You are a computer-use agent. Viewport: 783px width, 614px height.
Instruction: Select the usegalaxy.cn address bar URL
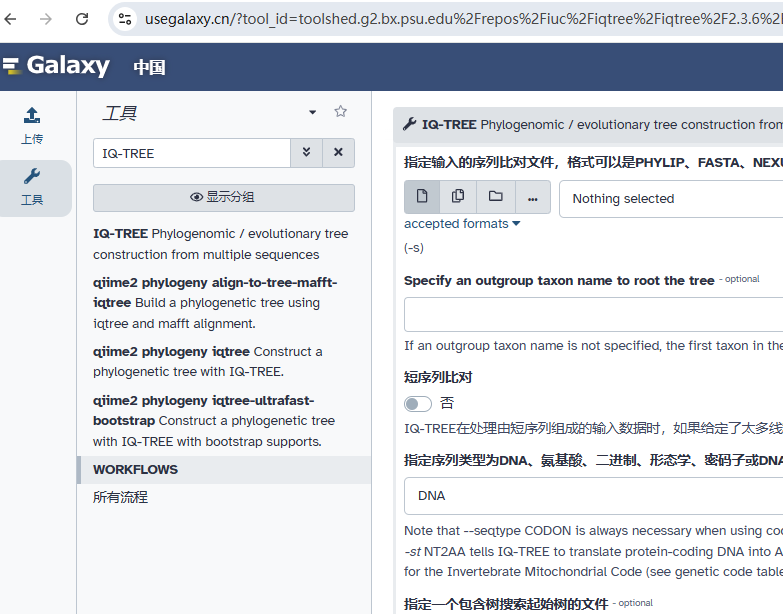pos(462,19)
